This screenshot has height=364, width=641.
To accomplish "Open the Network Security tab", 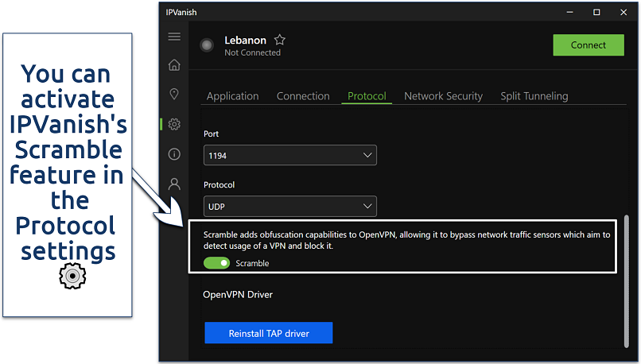I will 443,96.
